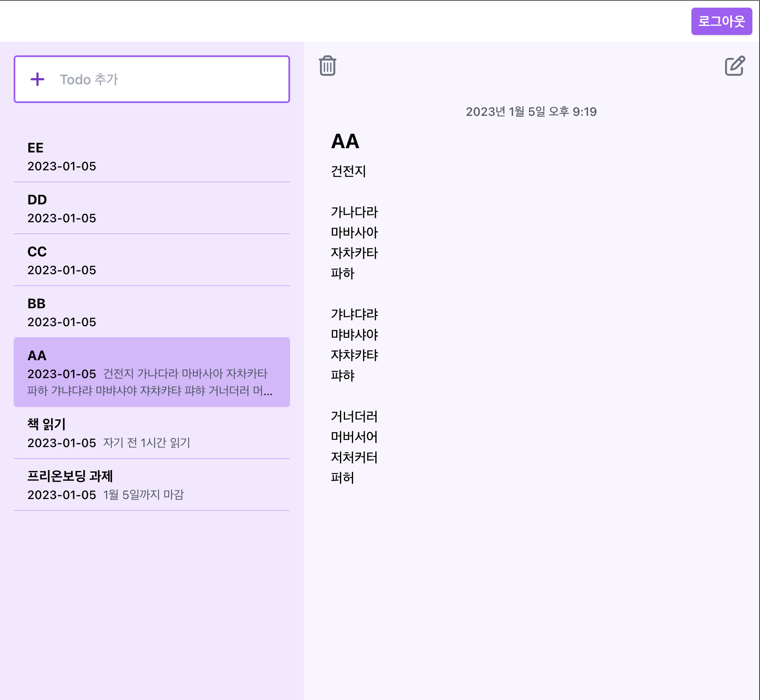
Task: Click the 2023년 1월 5일 오후 9:19 timestamp
Action: (531, 112)
